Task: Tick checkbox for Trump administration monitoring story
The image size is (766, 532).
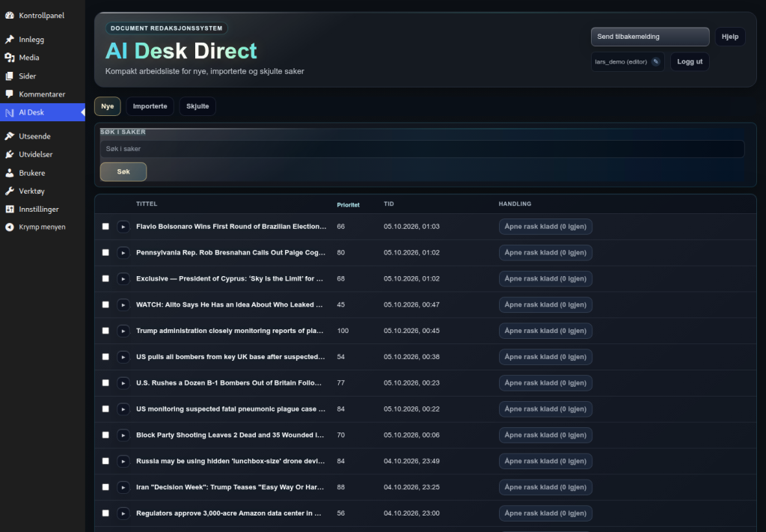Action: (105, 331)
